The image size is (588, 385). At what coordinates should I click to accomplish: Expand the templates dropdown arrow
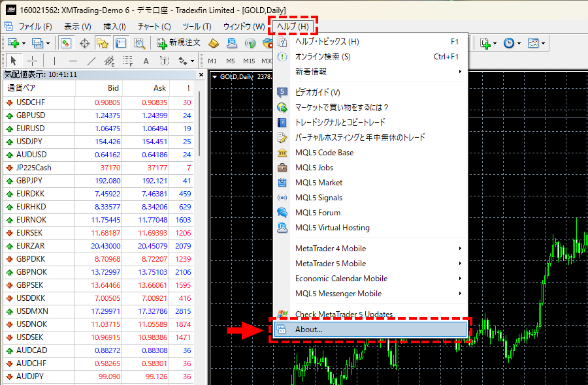(543, 44)
